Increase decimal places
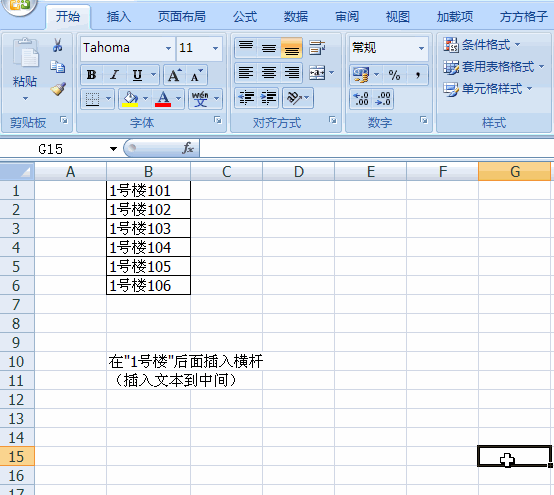 (361, 99)
